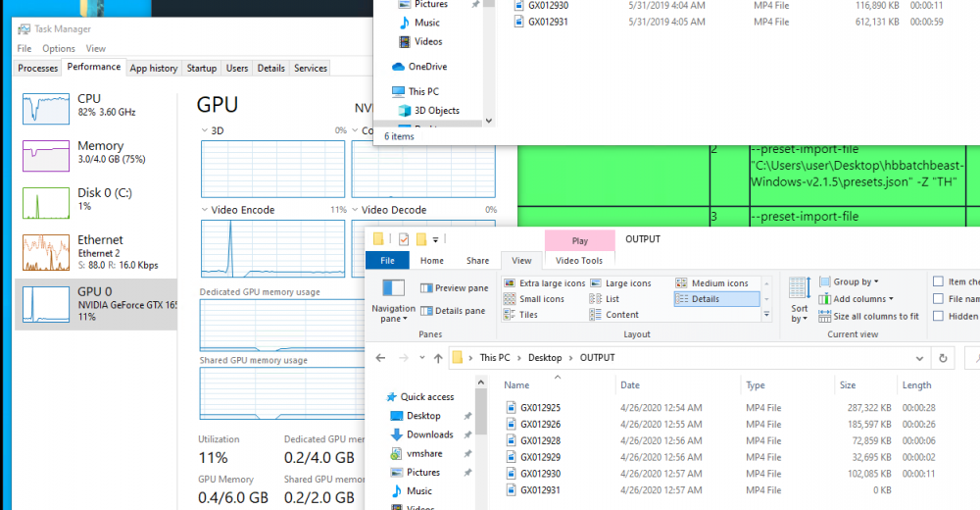Open Group by dropdown

click(849, 281)
